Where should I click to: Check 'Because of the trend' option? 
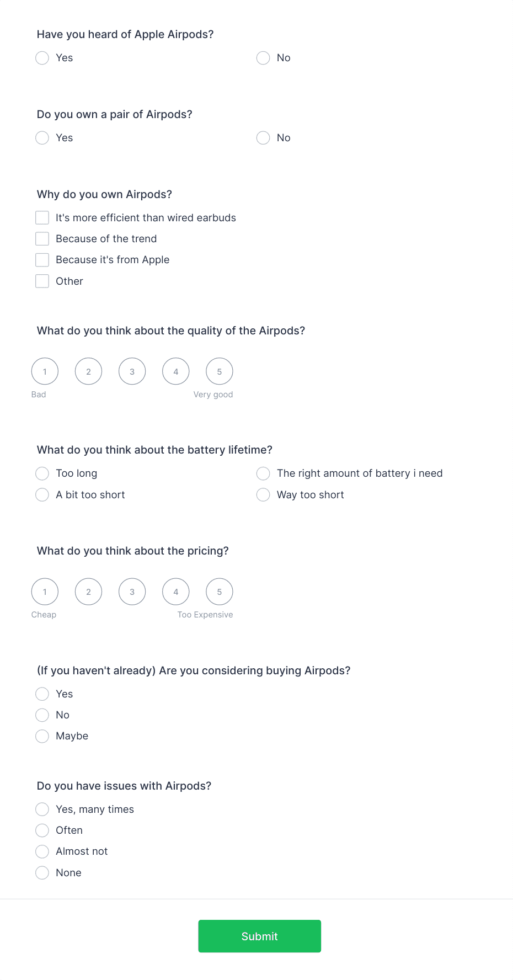tap(42, 238)
